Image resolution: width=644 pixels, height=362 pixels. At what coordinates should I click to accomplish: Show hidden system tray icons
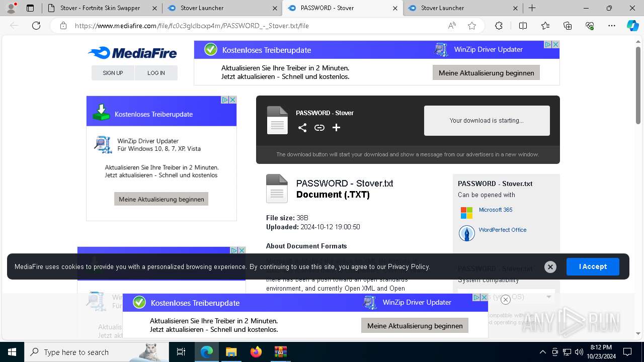(542, 352)
